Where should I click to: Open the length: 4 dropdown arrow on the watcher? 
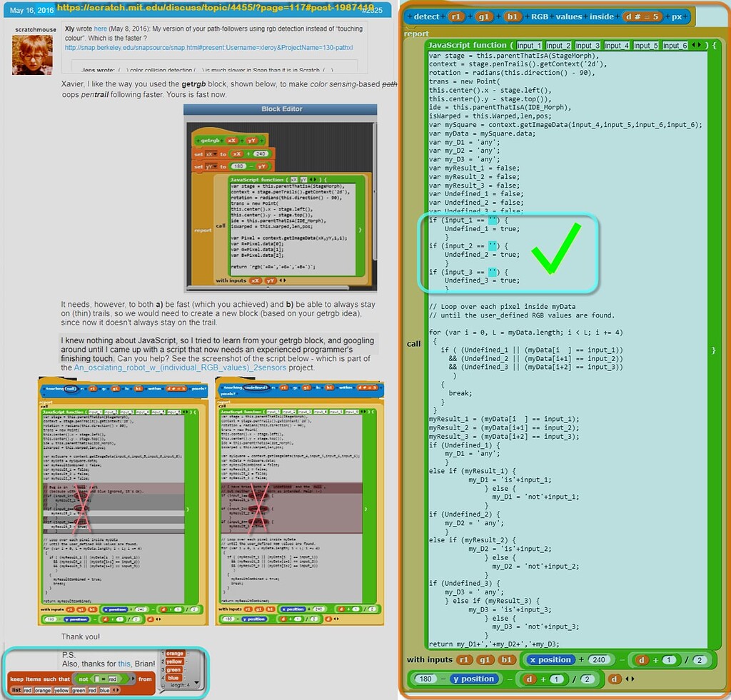coord(195,684)
